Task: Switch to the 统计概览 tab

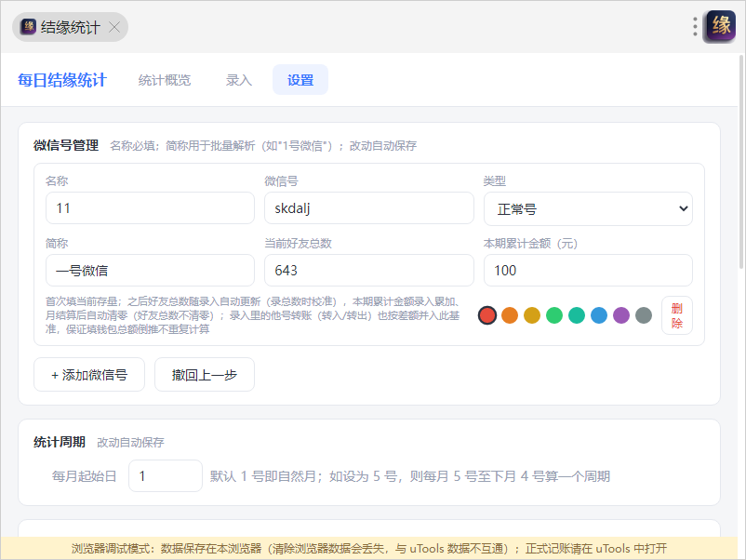Action: coord(165,80)
